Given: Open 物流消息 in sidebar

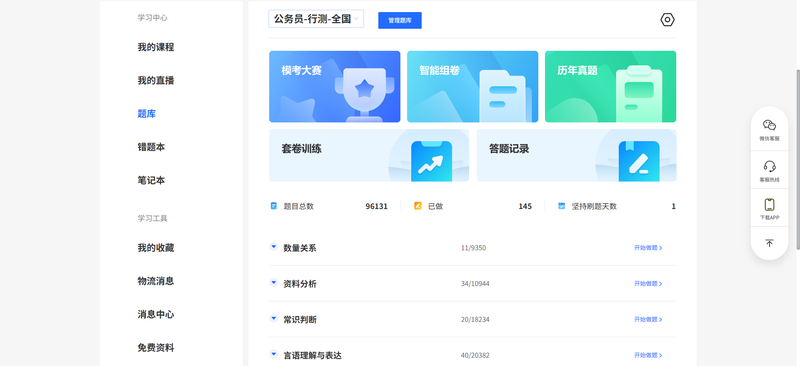Looking at the screenshot, I should coord(156,281).
